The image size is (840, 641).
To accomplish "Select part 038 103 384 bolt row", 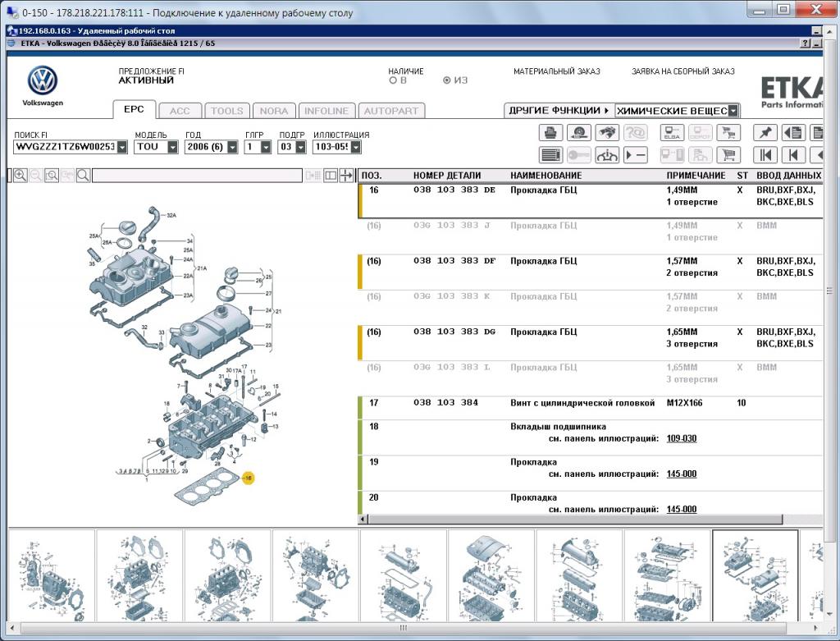I will tap(590, 408).
